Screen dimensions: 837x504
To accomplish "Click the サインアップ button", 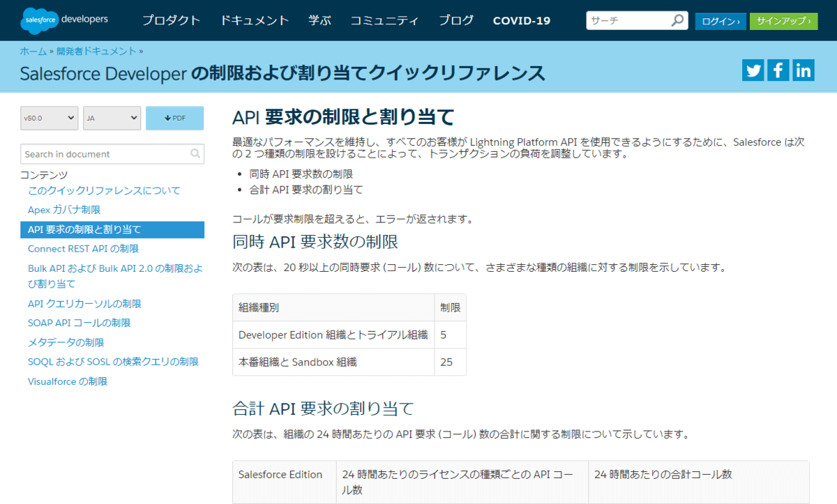I will (x=783, y=21).
